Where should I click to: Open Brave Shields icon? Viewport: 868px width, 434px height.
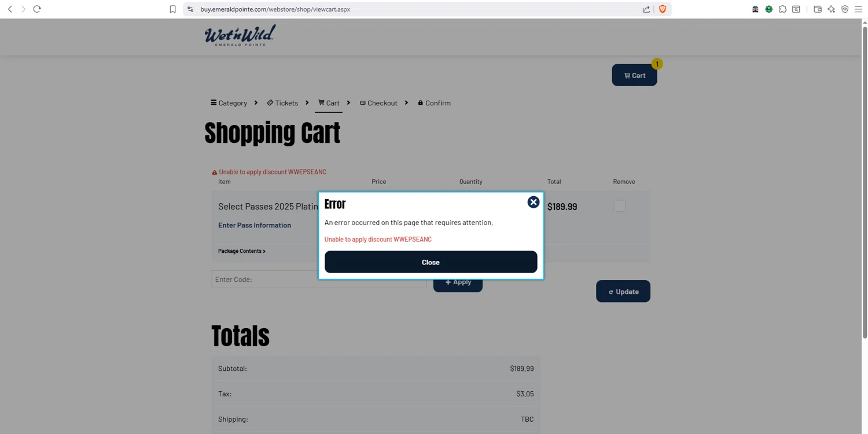pos(663,9)
